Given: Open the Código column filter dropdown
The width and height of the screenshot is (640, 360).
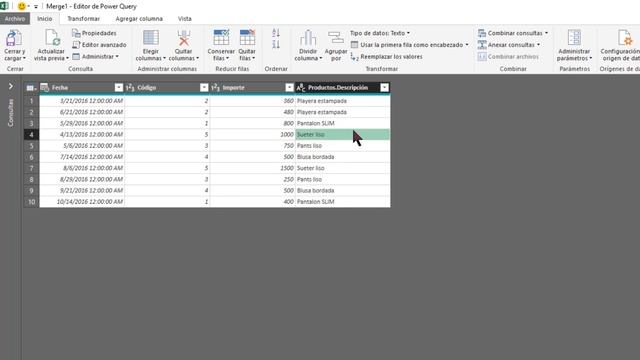Looking at the screenshot, I should click(204, 87).
